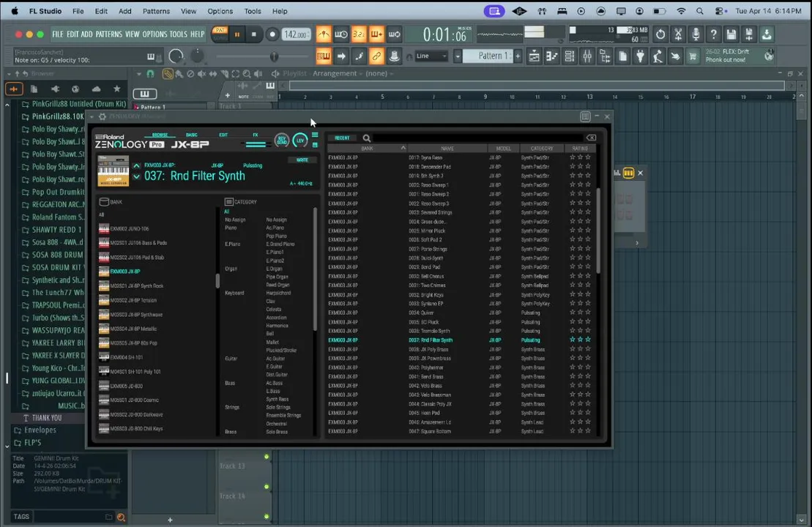Screen dimensions: 812x527
Task: Open the piano roll view icon
Action: (551, 56)
